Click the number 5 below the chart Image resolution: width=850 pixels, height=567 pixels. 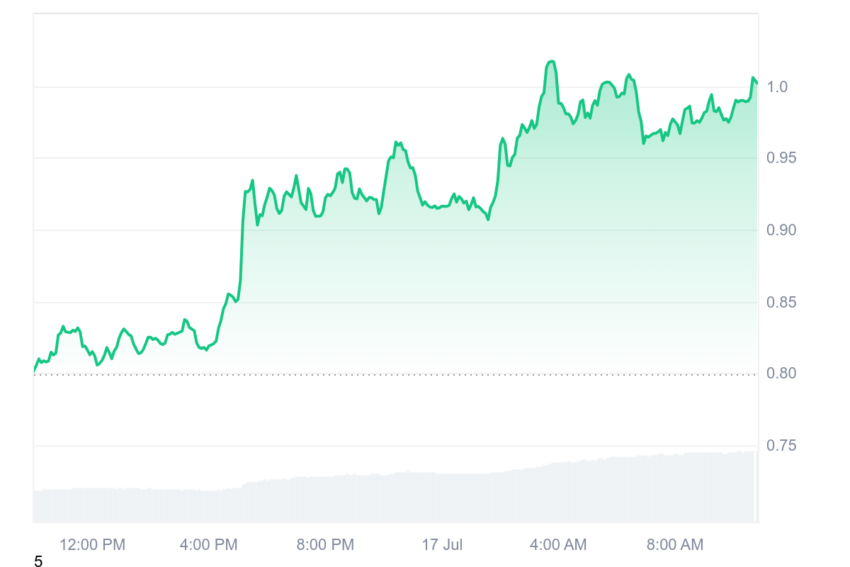pyautogui.click(x=38, y=561)
